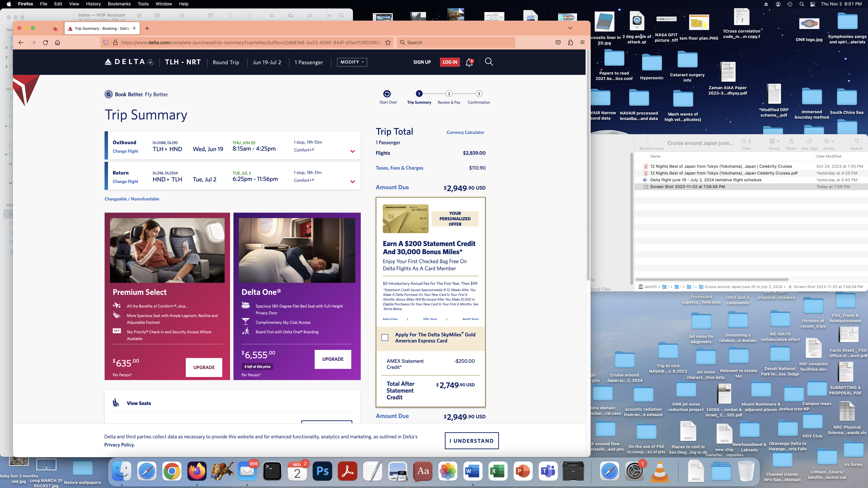Screen dimensions: 868x488
Task: Click Change Flight under Return
Action: [125, 181]
